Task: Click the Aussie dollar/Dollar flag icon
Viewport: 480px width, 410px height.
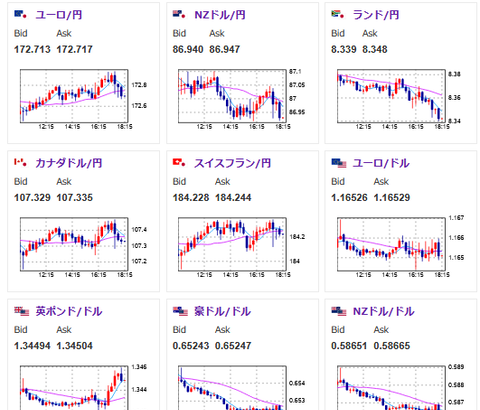Action: tap(180, 311)
